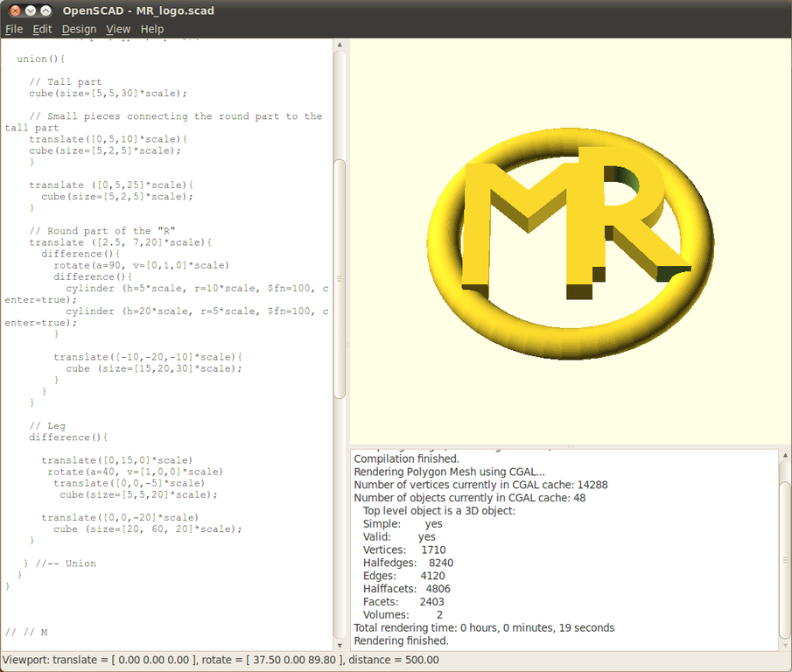Click the splitter between 3D view and console

coord(569,446)
